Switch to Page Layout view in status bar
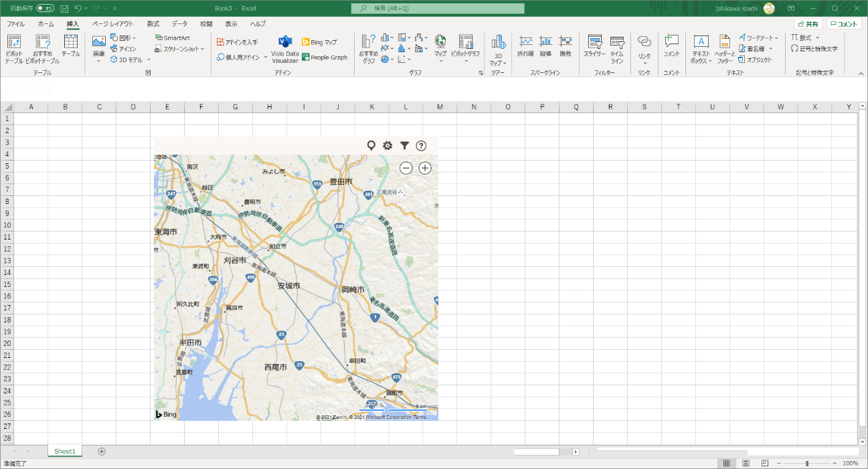Image resolution: width=868 pixels, height=469 pixels. 746,463
